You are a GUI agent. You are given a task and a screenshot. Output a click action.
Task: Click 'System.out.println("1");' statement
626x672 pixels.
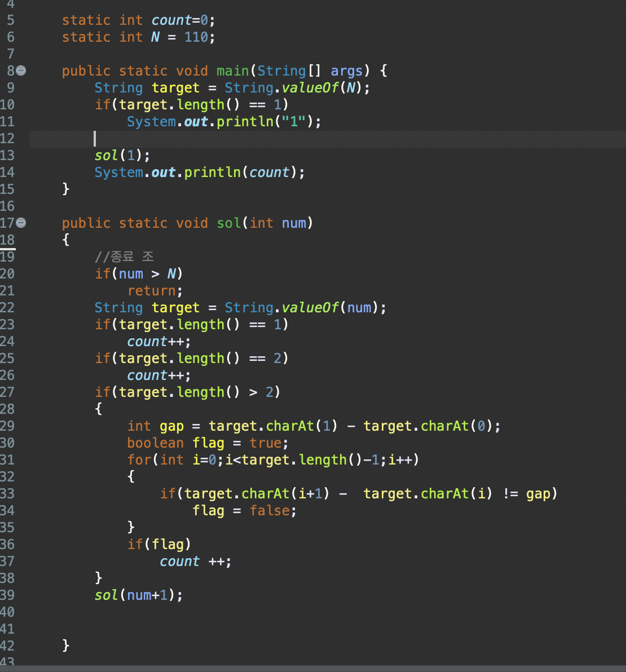pos(224,122)
